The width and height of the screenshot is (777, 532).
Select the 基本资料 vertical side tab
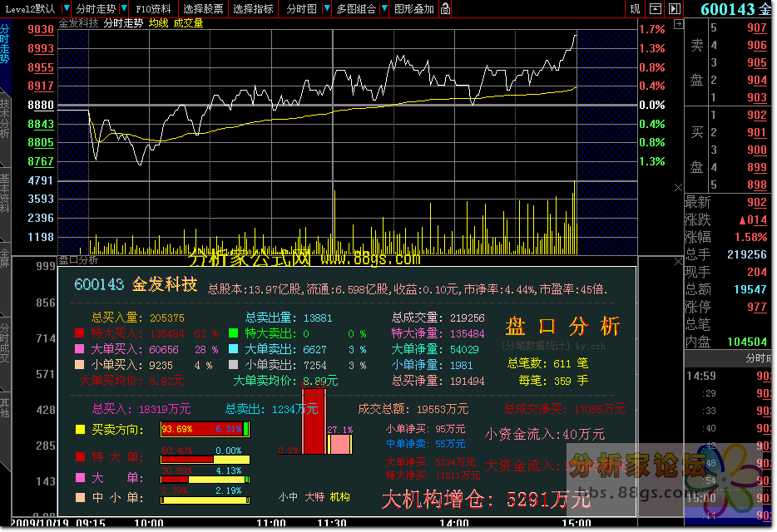pos(4,193)
